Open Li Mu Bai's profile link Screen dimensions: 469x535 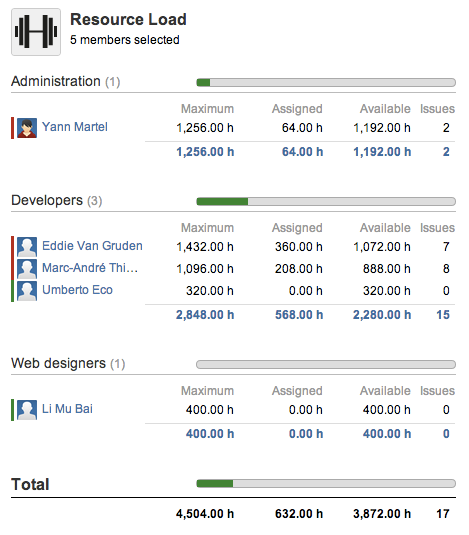coord(67,408)
